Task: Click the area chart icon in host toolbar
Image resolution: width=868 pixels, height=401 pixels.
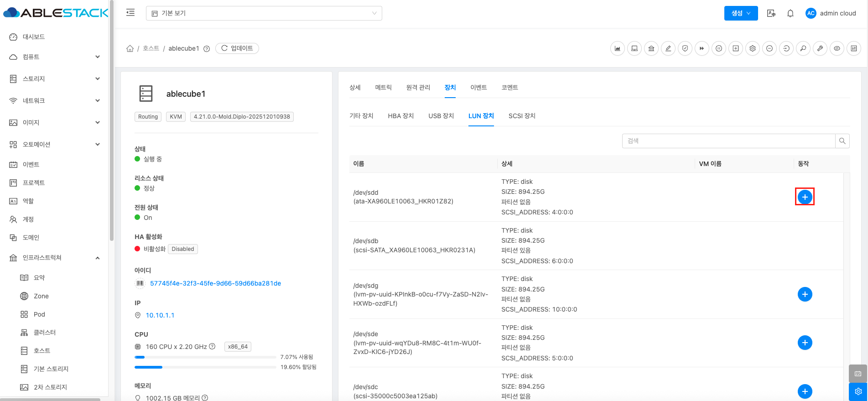Action: 618,48
